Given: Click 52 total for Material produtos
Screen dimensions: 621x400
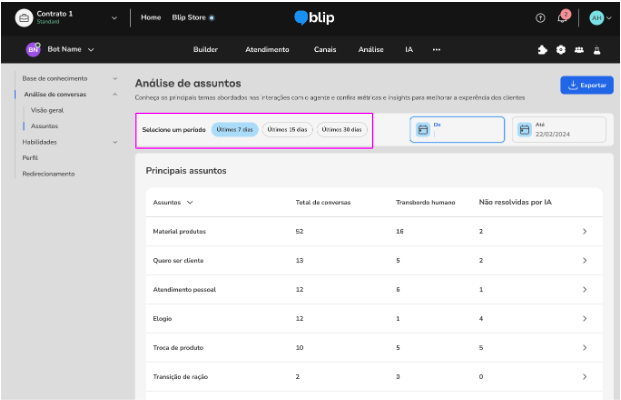Looking at the screenshot, I should (x=299, y=231).
